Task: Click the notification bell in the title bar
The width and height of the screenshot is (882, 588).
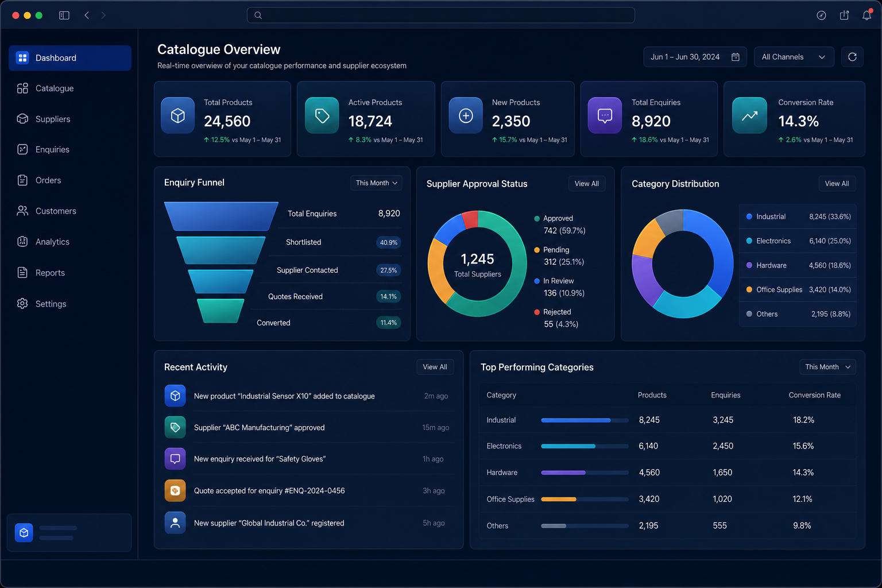Action: (x=867, y=16)
